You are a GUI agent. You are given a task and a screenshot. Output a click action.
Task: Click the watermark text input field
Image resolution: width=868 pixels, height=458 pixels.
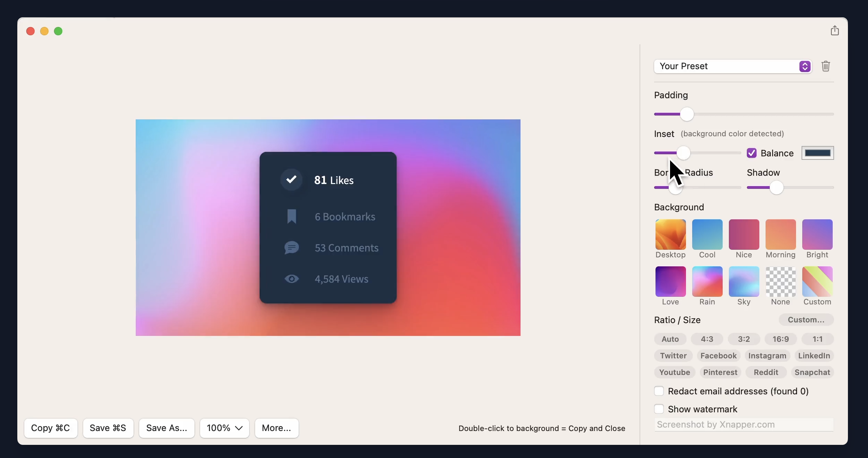coord(743,424)
